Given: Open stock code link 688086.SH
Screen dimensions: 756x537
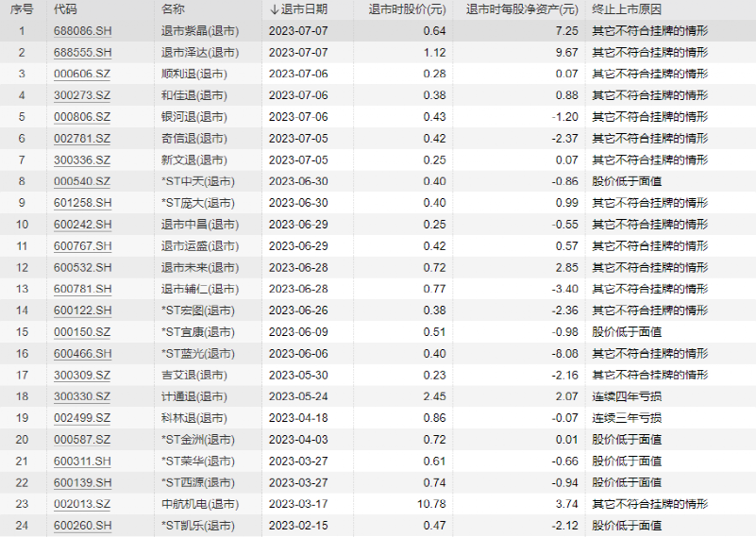Looking at the screenshot, I should 82,31.
